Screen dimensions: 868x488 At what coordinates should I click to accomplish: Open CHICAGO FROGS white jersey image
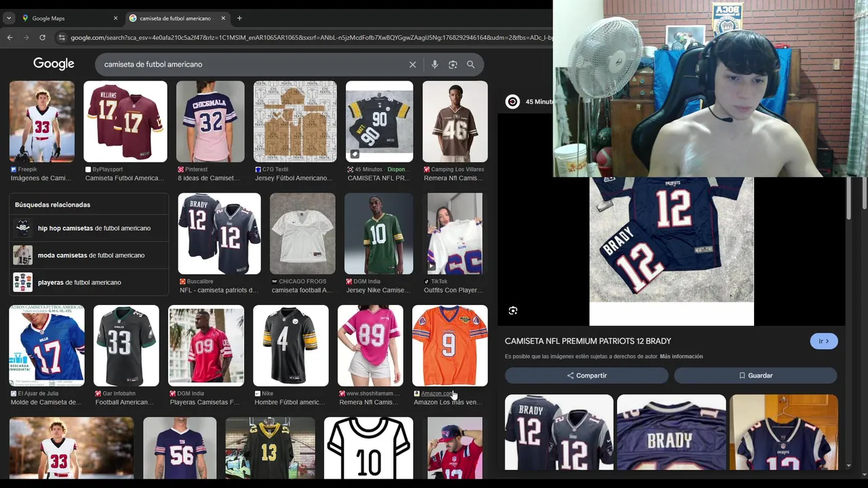point(302,234)
